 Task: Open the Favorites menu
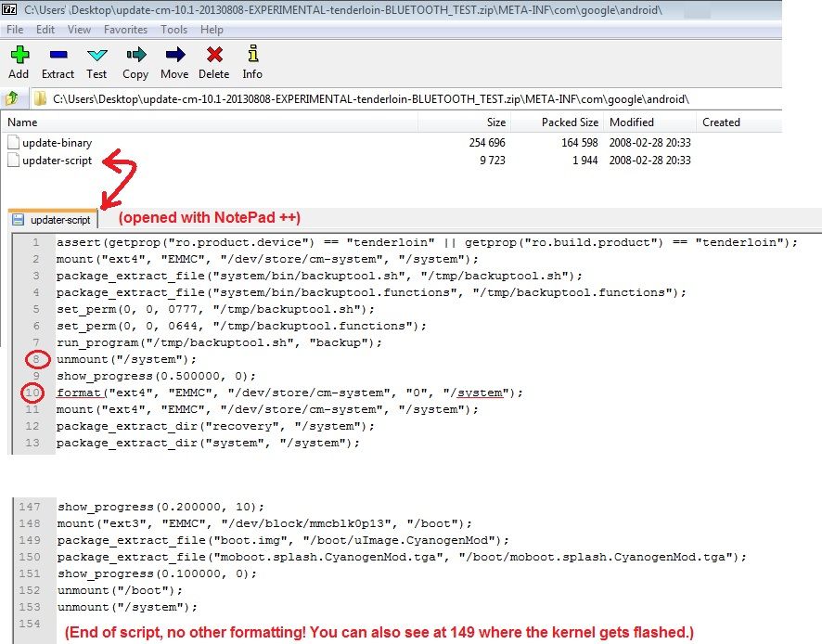point(125,30)
